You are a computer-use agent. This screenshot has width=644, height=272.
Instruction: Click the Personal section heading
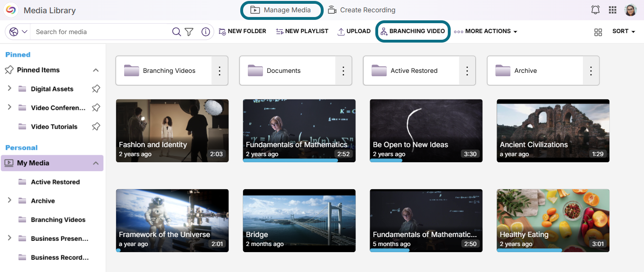click(x=21, y=148)
